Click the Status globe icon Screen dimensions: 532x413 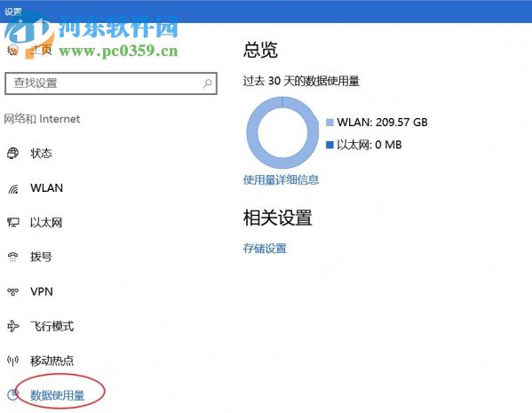click(13, 154)
